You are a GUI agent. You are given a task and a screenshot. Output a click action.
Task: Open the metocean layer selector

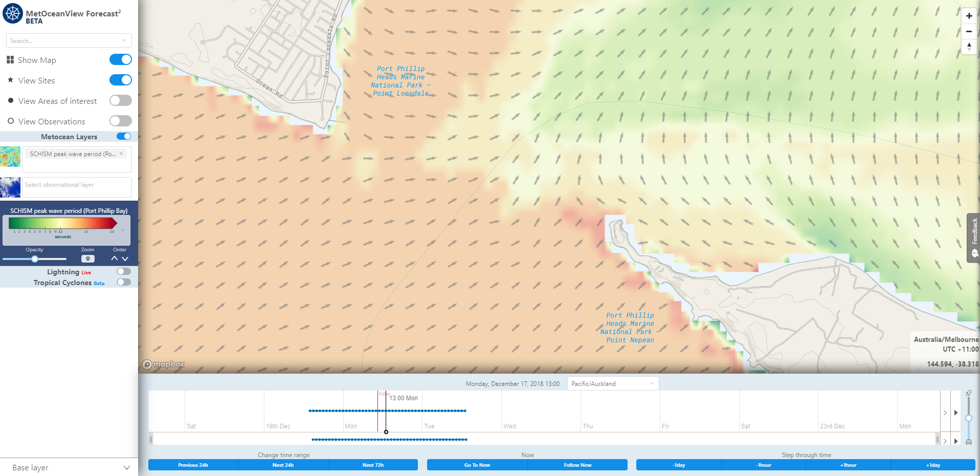pyautogui.click(x=77, y=159)
